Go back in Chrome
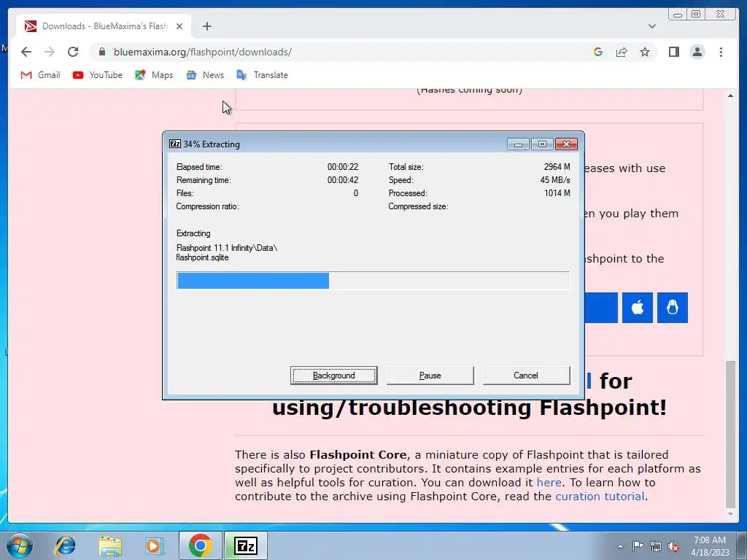 26,52
